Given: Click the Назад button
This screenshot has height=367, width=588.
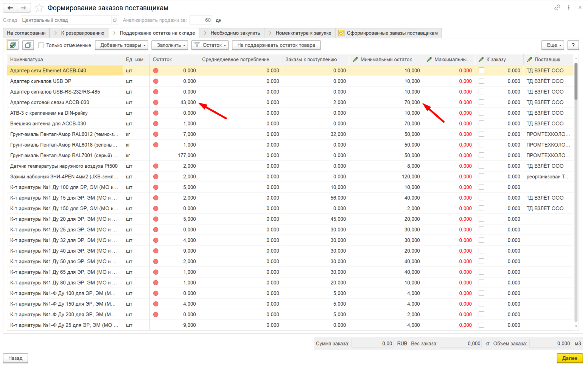Looking at the screenshot, I should 16,358.
